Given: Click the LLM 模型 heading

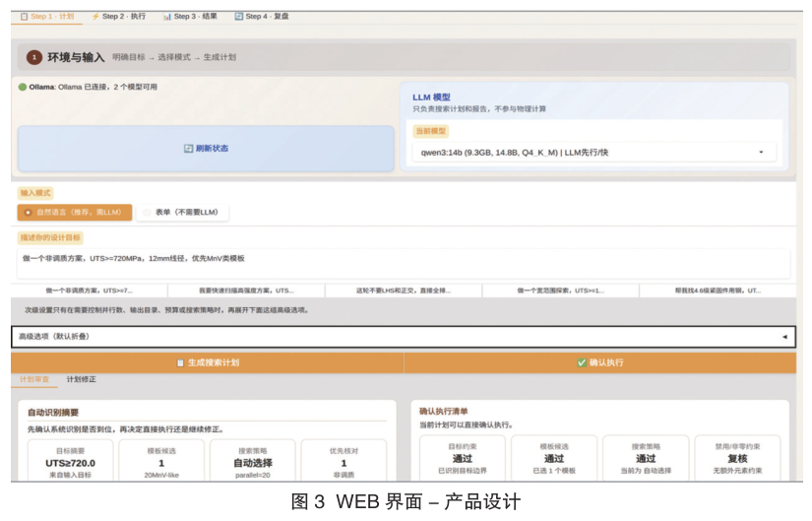Looking at the screenshot, I should tap(431, 97).
